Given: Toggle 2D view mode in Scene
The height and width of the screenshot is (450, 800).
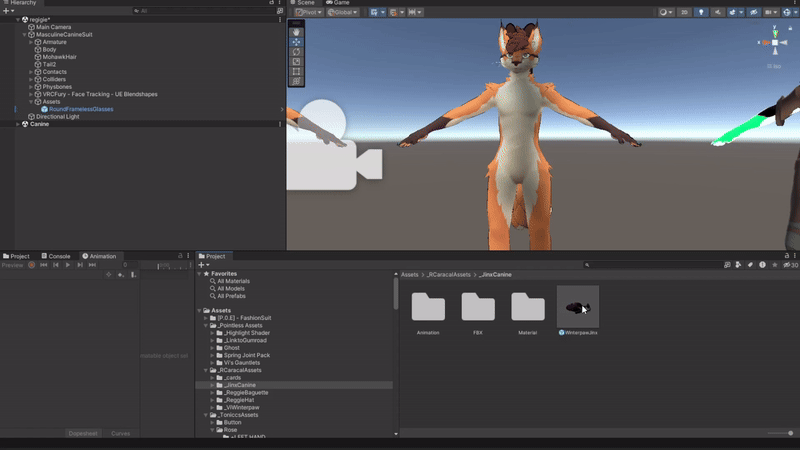Looking at the screenshot, I should coord(684,12).
